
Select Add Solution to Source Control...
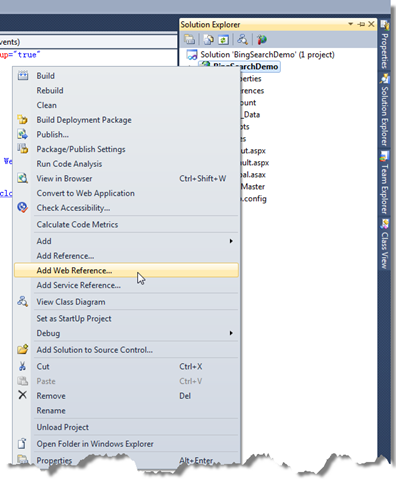coord(126,350)
